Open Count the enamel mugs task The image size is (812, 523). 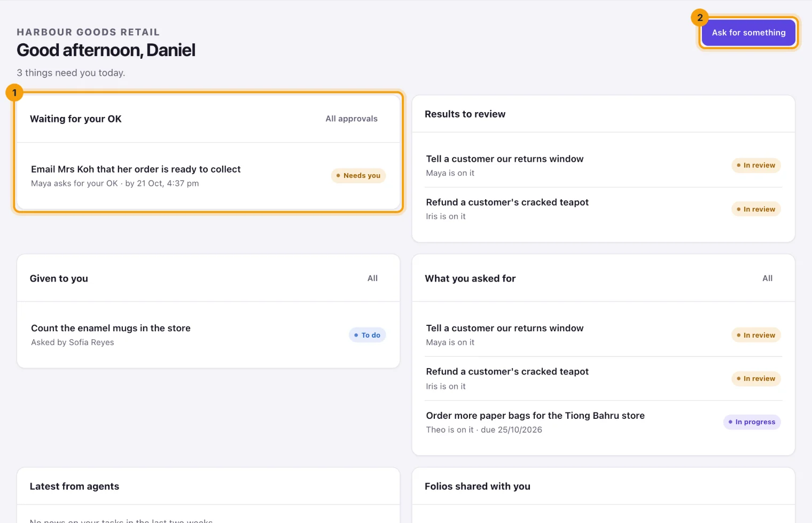pyautogui.click(x=208, y=335)
